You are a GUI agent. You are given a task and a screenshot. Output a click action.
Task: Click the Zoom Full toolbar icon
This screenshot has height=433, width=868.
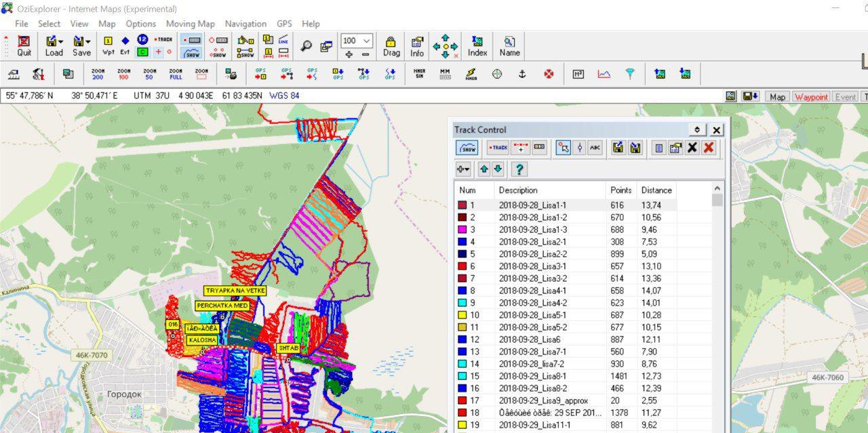coord(176,74)
